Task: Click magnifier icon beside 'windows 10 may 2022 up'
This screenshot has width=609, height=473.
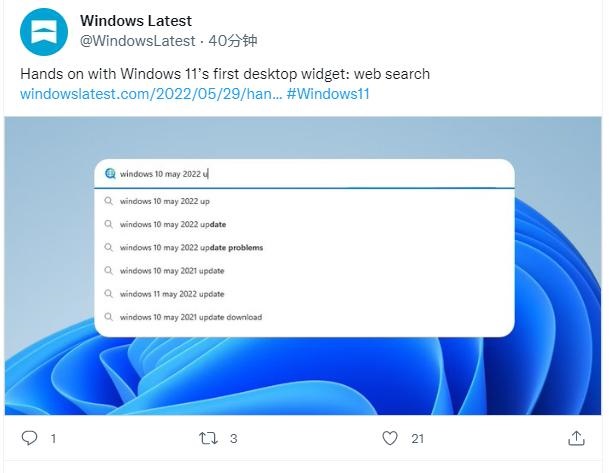Action: [x=109, y=201]
